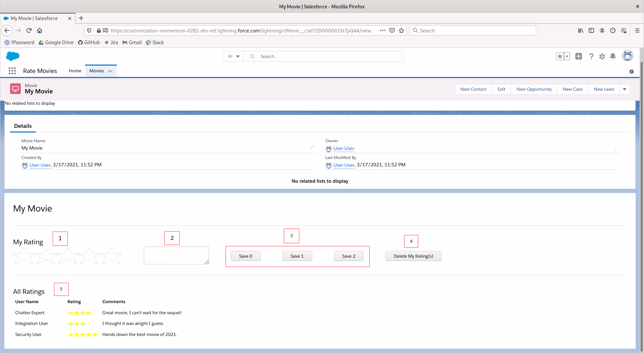Click the New Lead button
Image resolution: width=644 pixels, height=353 pixels.
pos(604,89)
